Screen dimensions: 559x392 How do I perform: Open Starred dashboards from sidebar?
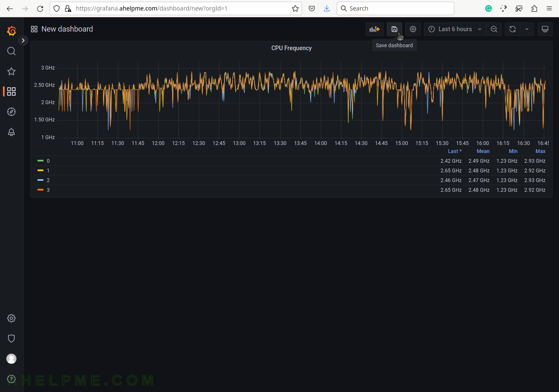[11, 71]
